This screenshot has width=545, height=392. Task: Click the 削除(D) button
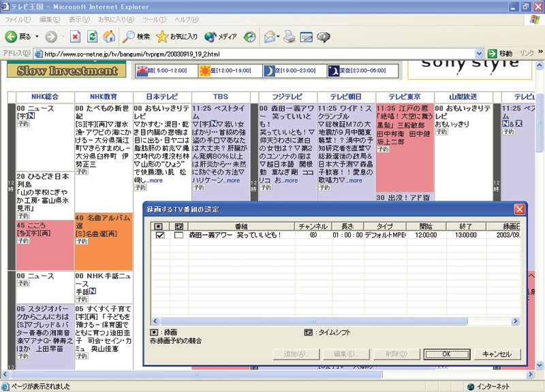pos(396,354)
